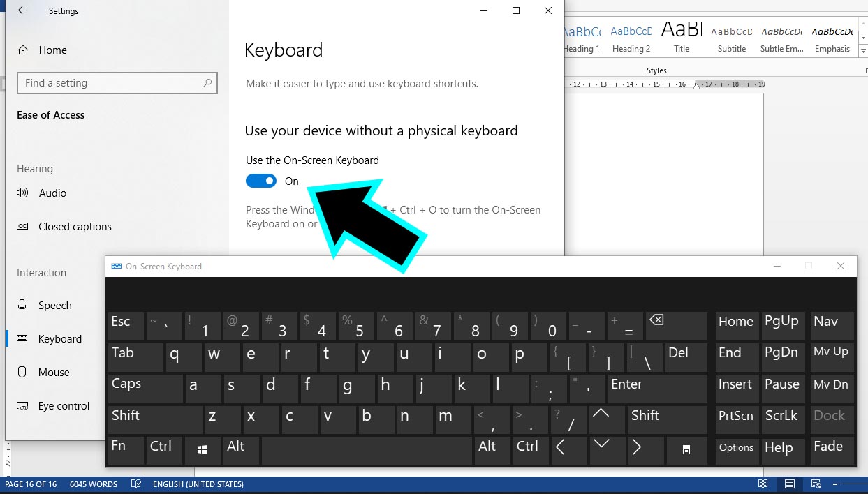
Task: Tap the spacebar on On-Screen Keyboard
Action: [367, 451]
